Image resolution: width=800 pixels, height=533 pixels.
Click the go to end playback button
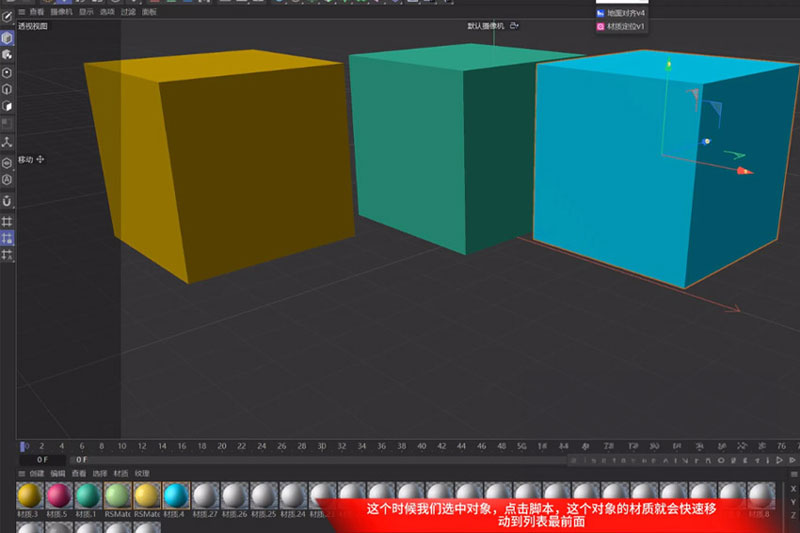pyautogui.click(x=792, y=460)
